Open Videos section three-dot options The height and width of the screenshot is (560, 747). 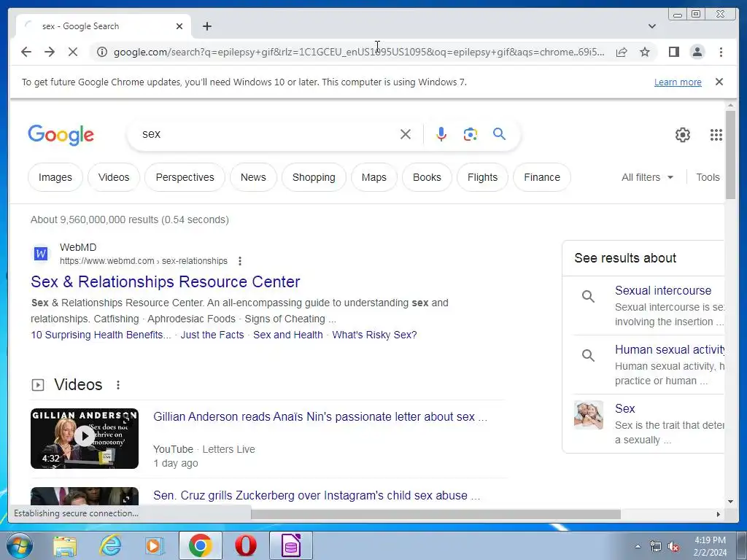click(x=118, y=385)
